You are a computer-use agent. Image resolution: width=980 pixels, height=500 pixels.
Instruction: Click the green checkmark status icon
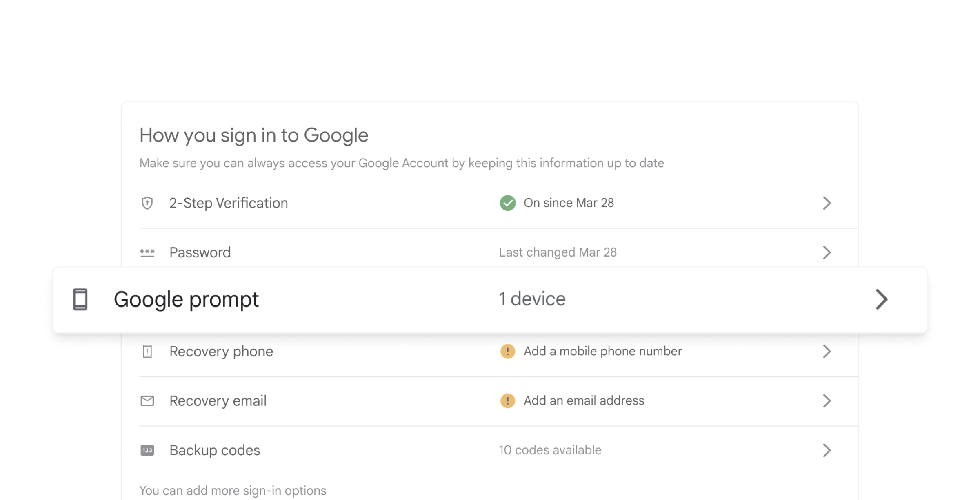pos(507,203)
